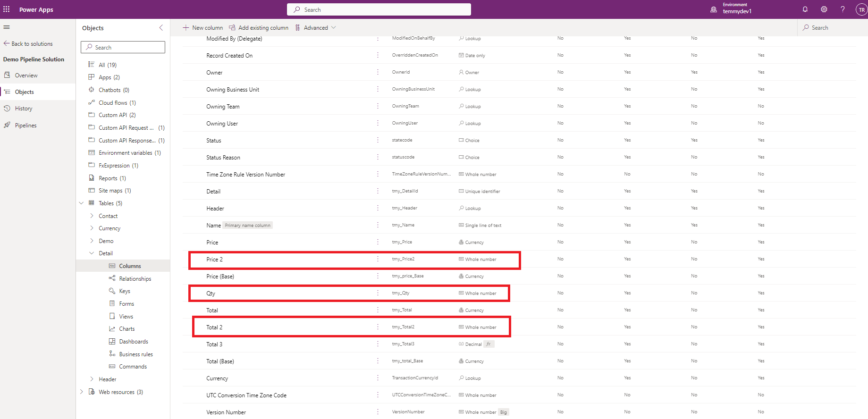The width and height of the screenshot is (868, 419).
Task: Click the Business rules icon
Action: tap(112, 354)
